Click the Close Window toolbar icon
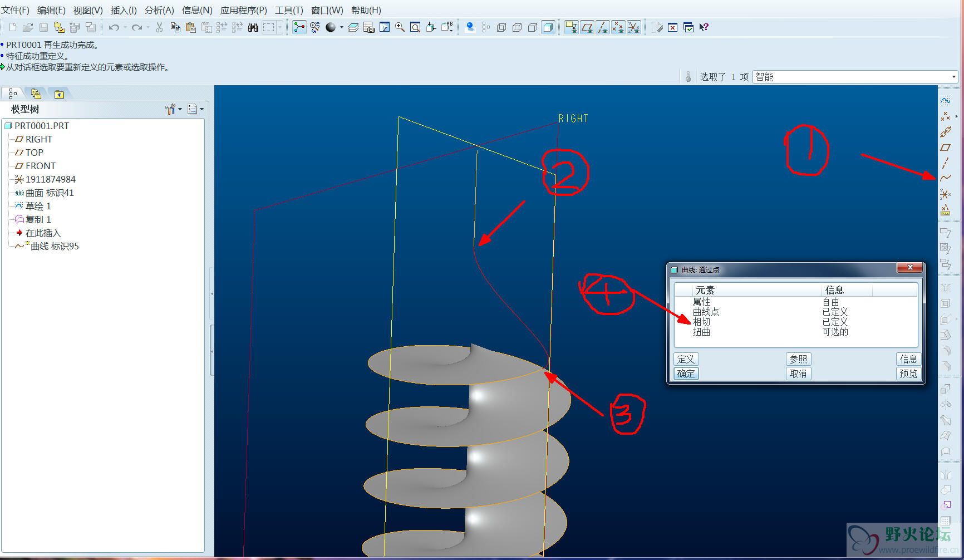 673,27
